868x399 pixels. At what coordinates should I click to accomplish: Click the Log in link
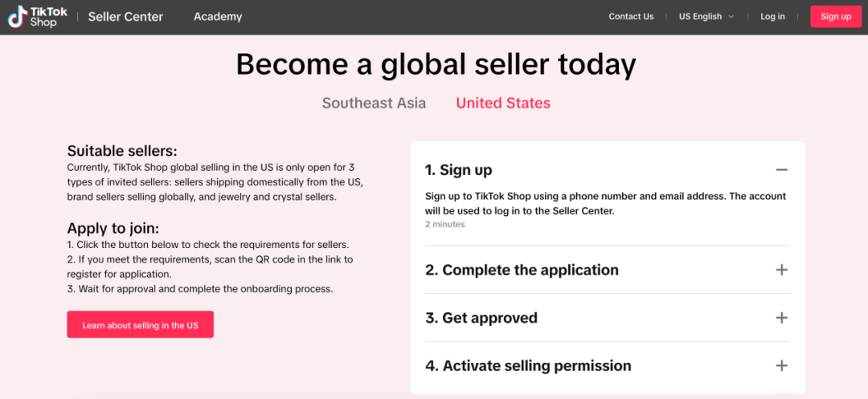[772, 17]
